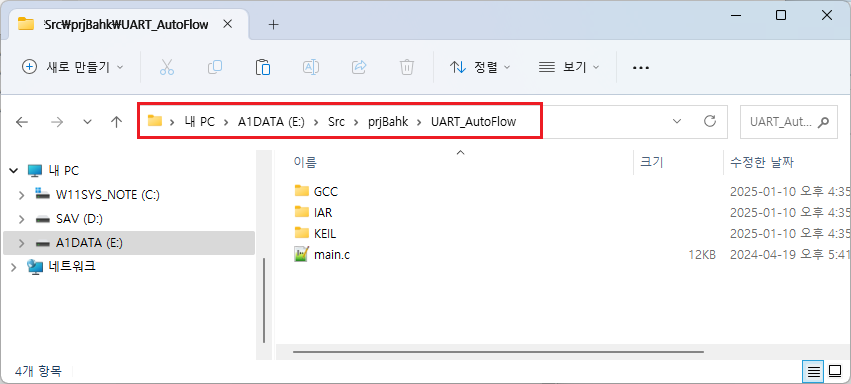Go back with the left arrow
The image size is (851, 384).
click(22, 122)
